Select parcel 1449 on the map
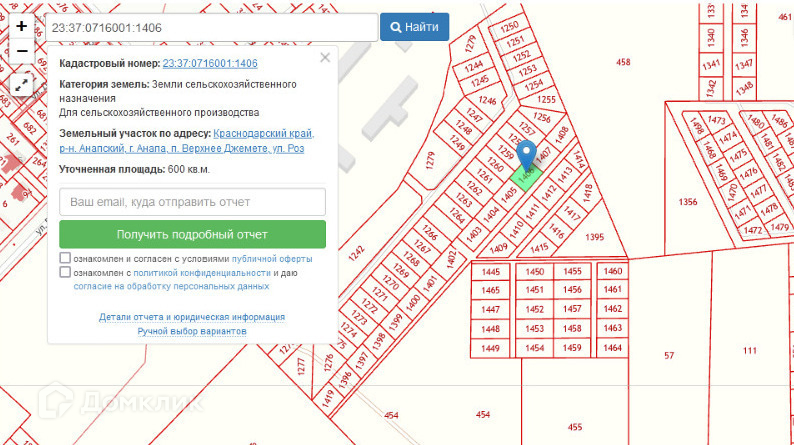Image resolution: width=794 pixels, height=445 pixels. coord(490,348)
